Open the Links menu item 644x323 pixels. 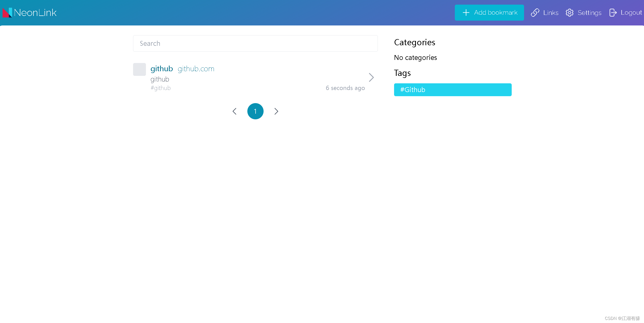pos(551,13)
